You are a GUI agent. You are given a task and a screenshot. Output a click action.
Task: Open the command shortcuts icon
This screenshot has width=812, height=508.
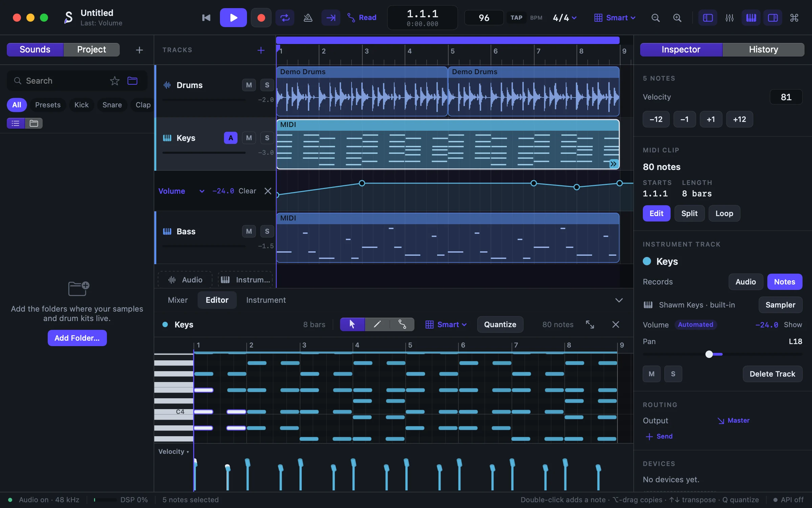pyautogui.click(x=794, y=18)
